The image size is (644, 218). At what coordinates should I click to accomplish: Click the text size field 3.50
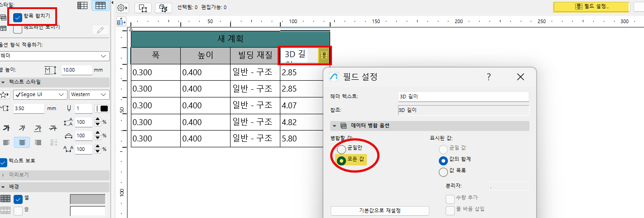(x=28, y=109)
